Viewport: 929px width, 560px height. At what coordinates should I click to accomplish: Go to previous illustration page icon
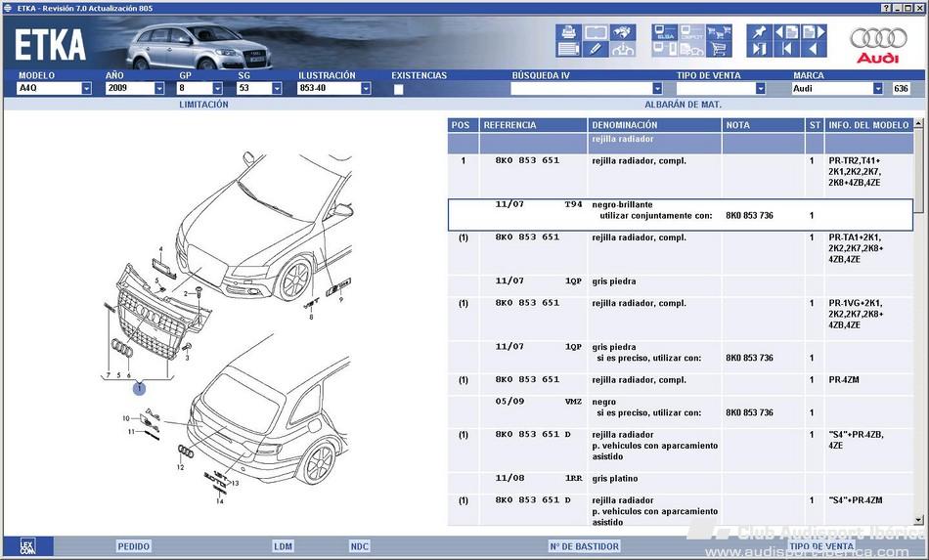(786, 32)
